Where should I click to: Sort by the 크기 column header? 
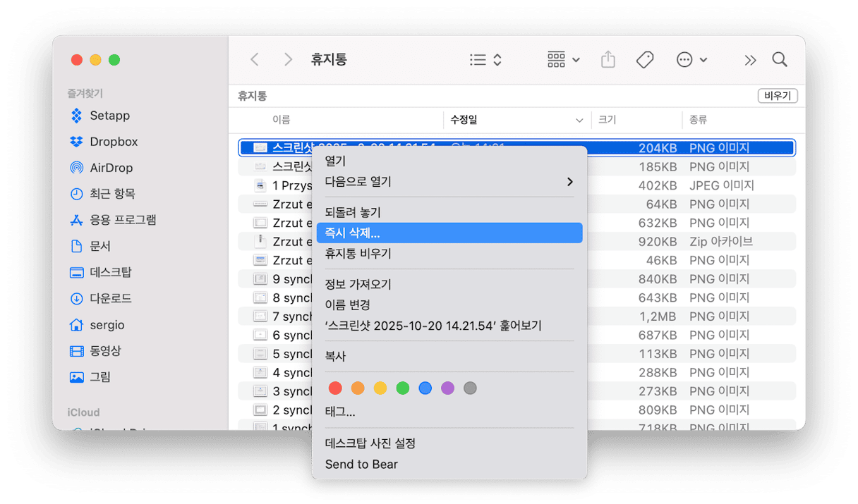coord(607,120)
